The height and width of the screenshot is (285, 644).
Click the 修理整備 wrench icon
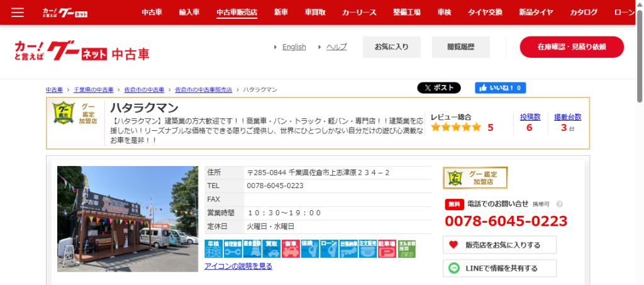click(x=233, y=249)
